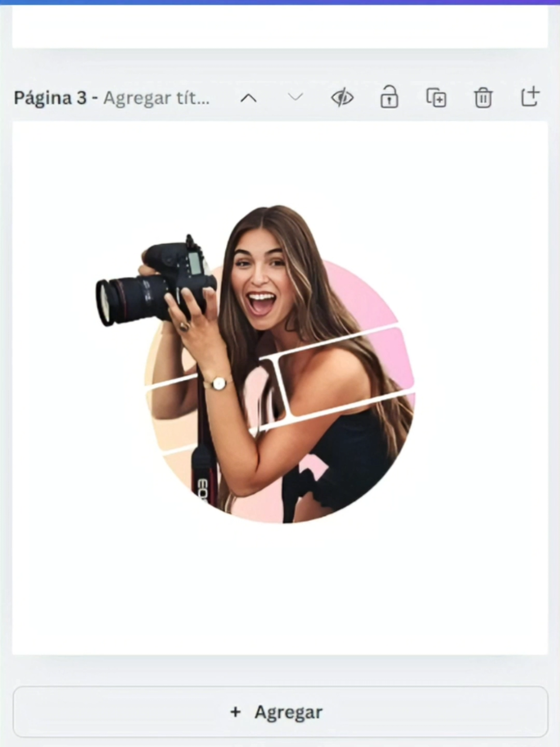Lock Página 3 with the padlock icon
Screen dimensions: 560x747
[x=389, y=97]
